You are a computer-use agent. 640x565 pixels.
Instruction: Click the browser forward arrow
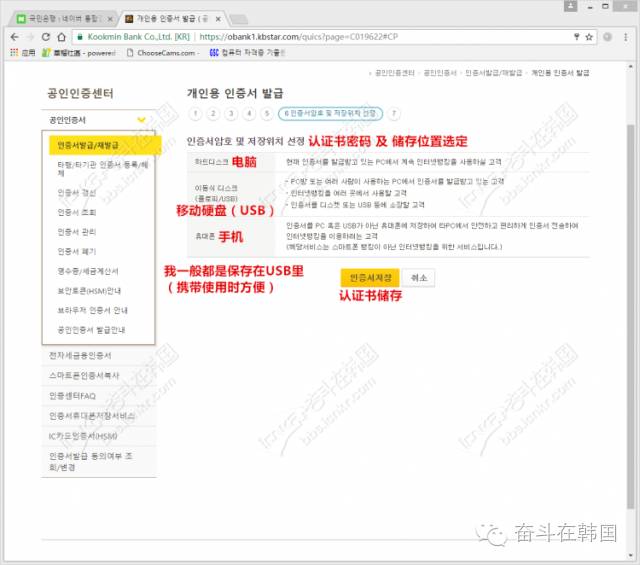(30, 37)
